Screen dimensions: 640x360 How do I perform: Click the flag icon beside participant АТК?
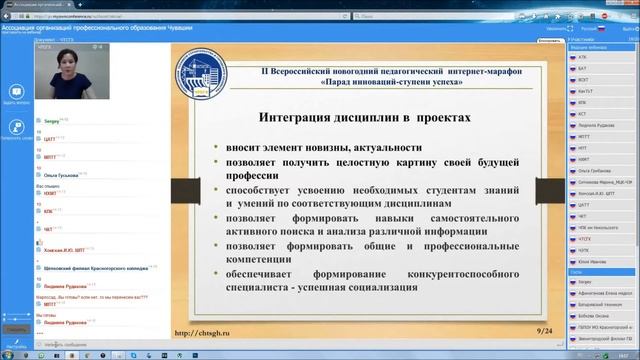pyautogui.click(x=573, y=57)
